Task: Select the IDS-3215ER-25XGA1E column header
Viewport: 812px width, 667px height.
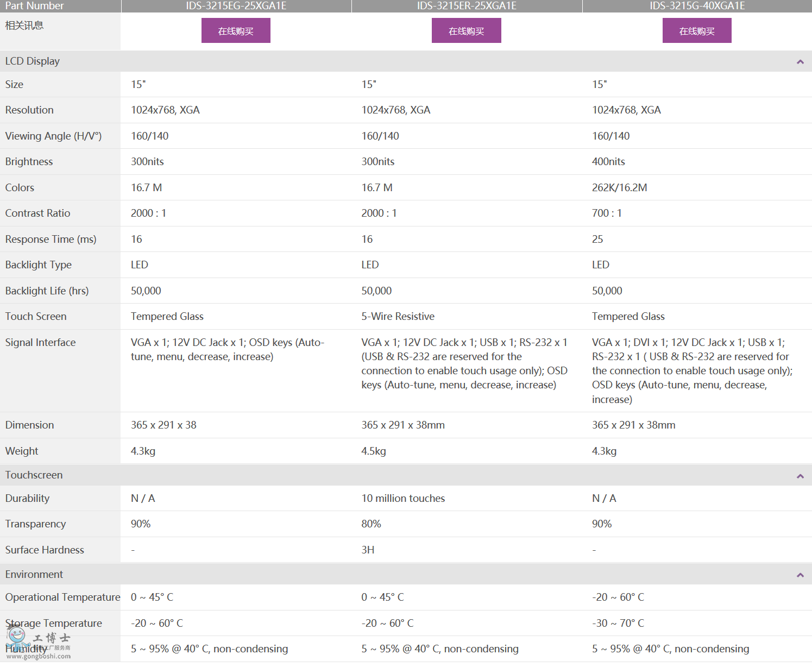Action: [x=467, y=6]
